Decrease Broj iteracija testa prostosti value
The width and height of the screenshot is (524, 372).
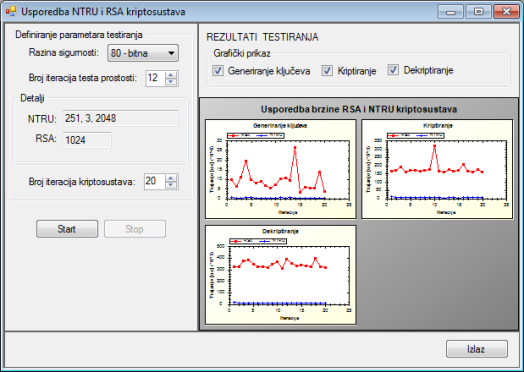click(x=171, y=82)
